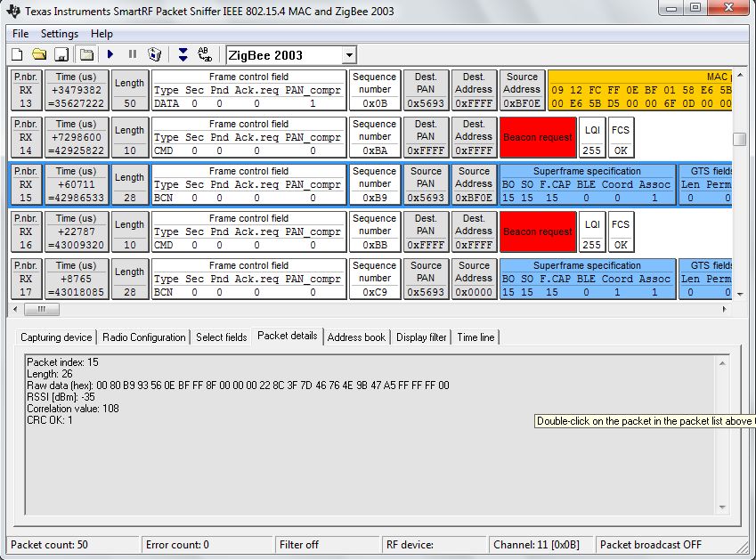Click the Superframe specification field of packet 15
Viewport: 756px width, 560px height.
coord(588,184)
